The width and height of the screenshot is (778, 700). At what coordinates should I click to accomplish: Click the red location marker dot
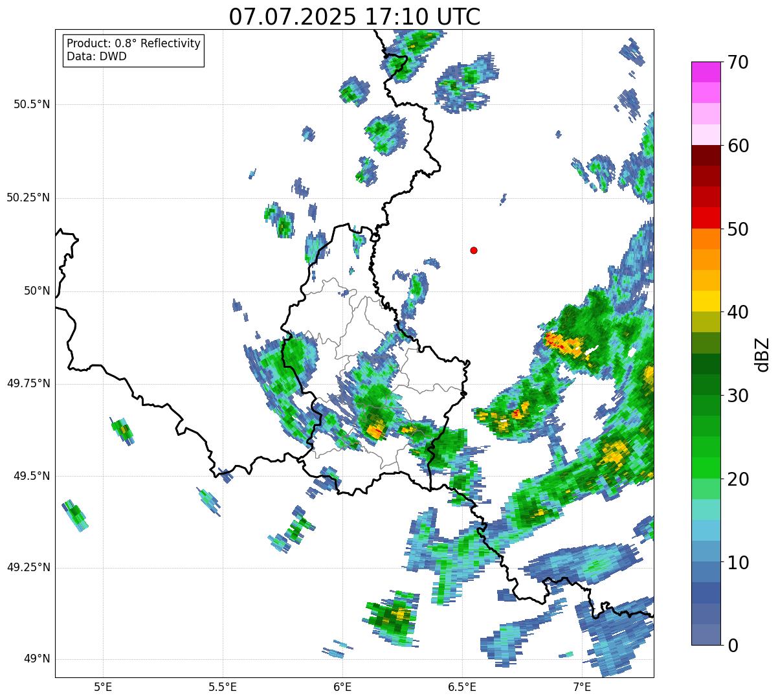[x=474, y=250]
